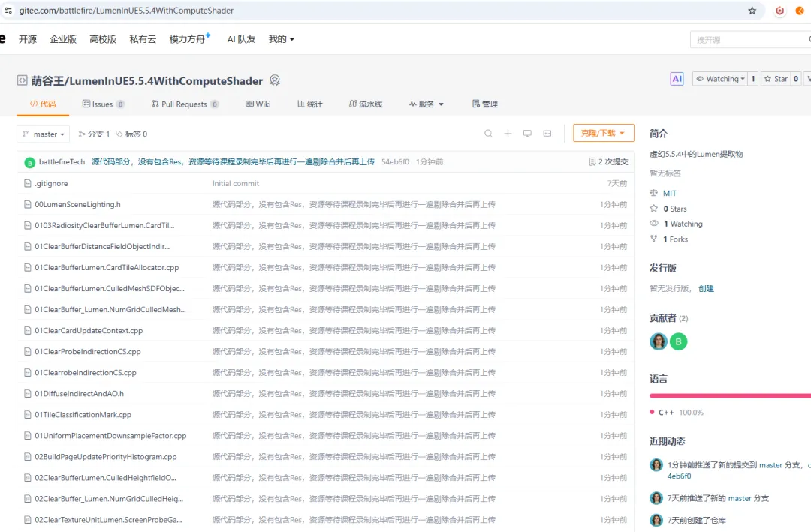Click the file icon of 00LumenSceneLighting.h
The height and width of the screenshot is (532, 811).
[28, 204]
